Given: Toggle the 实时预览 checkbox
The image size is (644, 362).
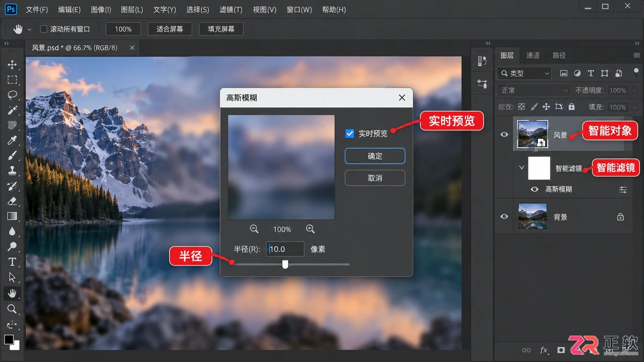Looking at the screenshot, I should tap(350, 134).
